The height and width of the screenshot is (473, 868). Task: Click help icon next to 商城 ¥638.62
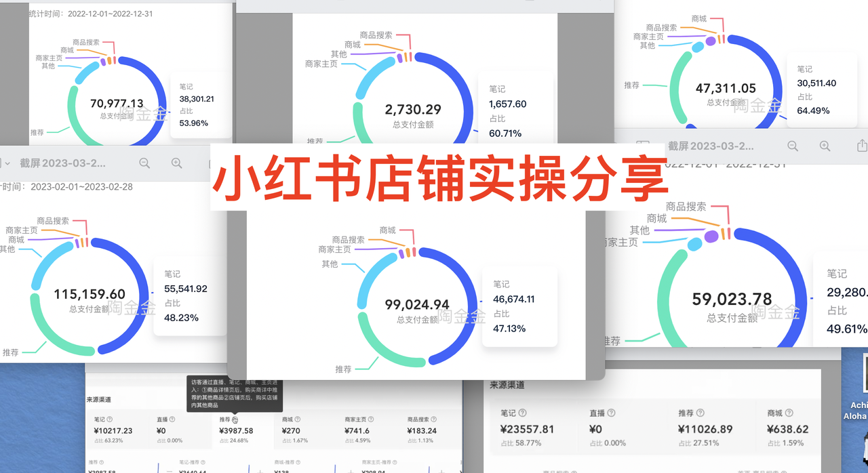(789, 413)
